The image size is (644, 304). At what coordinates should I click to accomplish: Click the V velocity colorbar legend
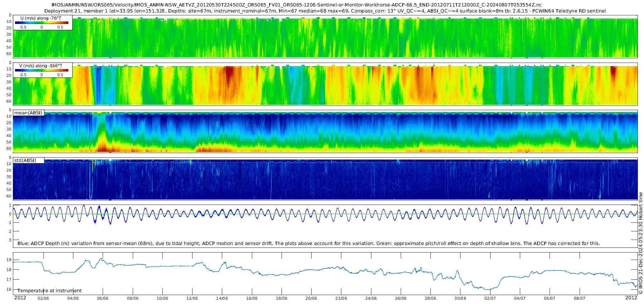click(x=42, y=70)
